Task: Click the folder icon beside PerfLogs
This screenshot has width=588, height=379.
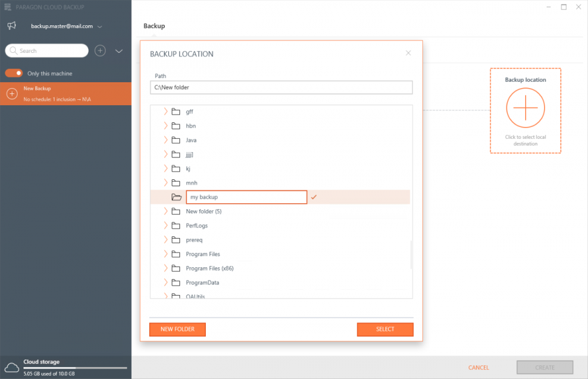Action: coord(176,225)
